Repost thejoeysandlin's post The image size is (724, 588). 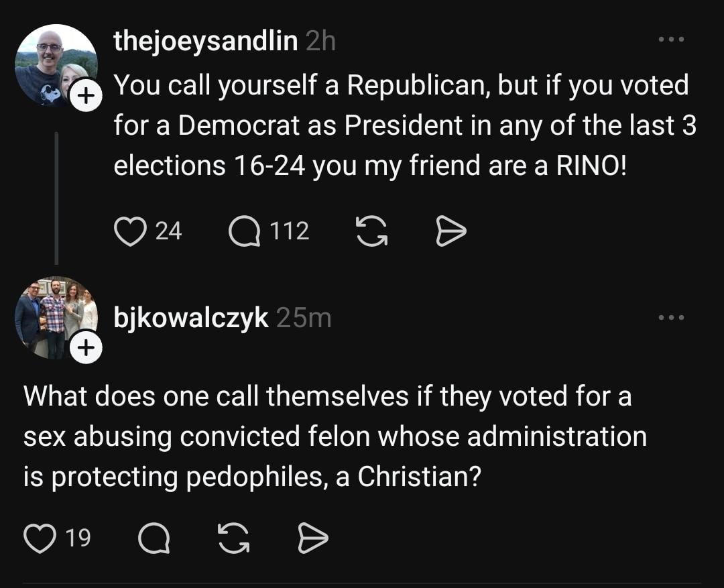(x=371, y=231)
